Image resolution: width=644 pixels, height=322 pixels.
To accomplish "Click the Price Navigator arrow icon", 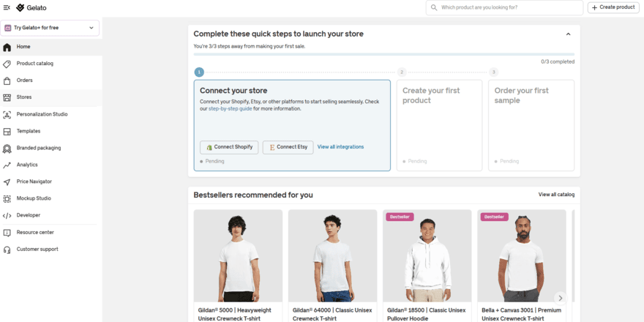I will click(7, 182).
